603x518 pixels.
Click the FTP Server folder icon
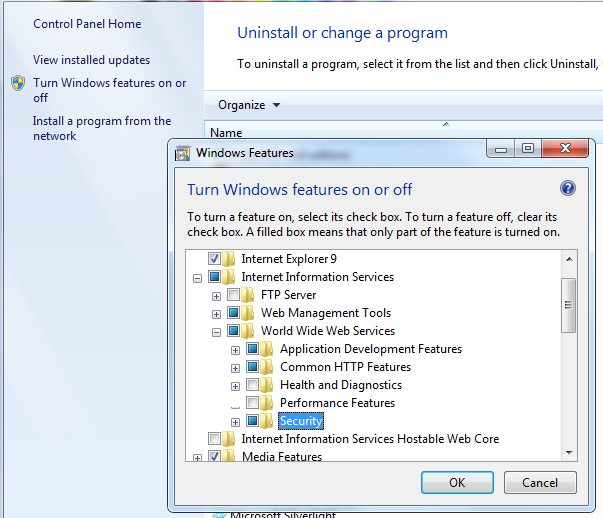(x=249, y=295)
